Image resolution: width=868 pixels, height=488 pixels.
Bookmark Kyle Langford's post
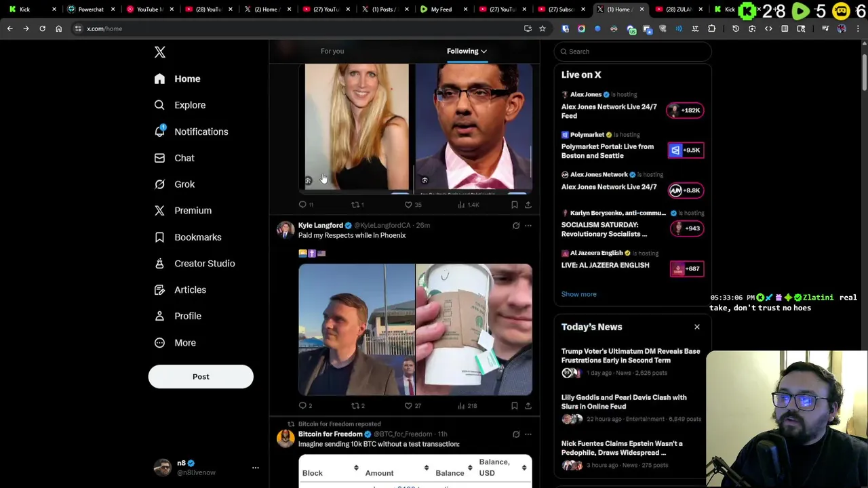514,405
